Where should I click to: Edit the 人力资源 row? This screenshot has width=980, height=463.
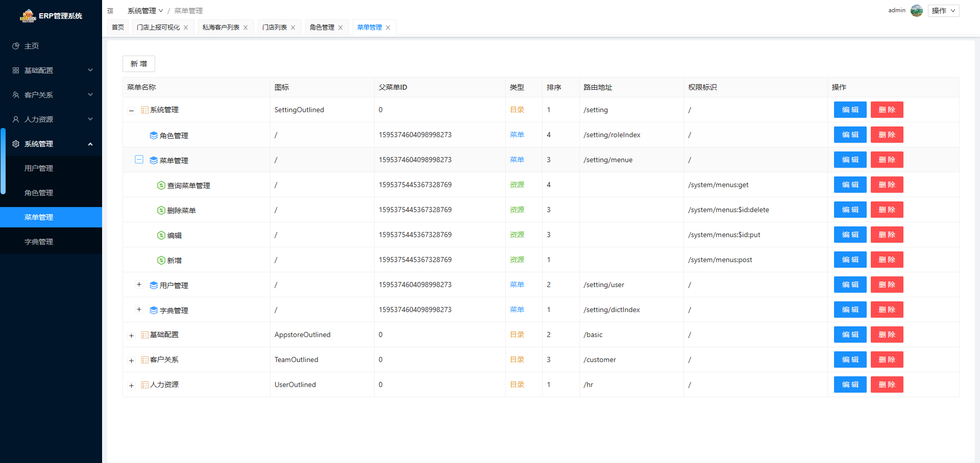tap(850, 384)
